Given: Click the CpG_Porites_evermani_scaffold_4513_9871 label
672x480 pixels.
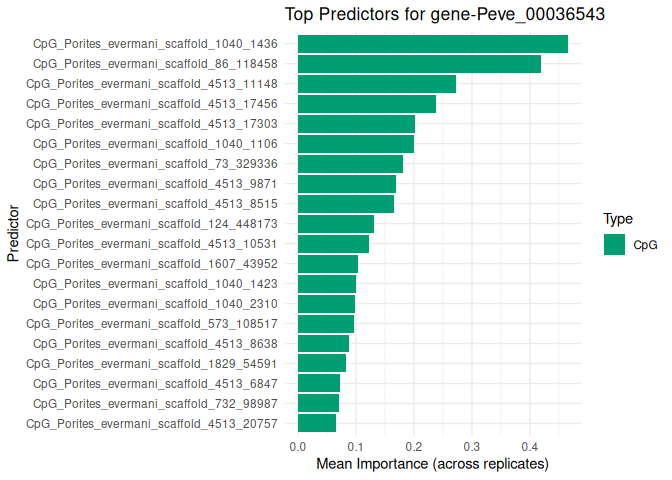Looking at the screenshot, I should pos(163,184).
